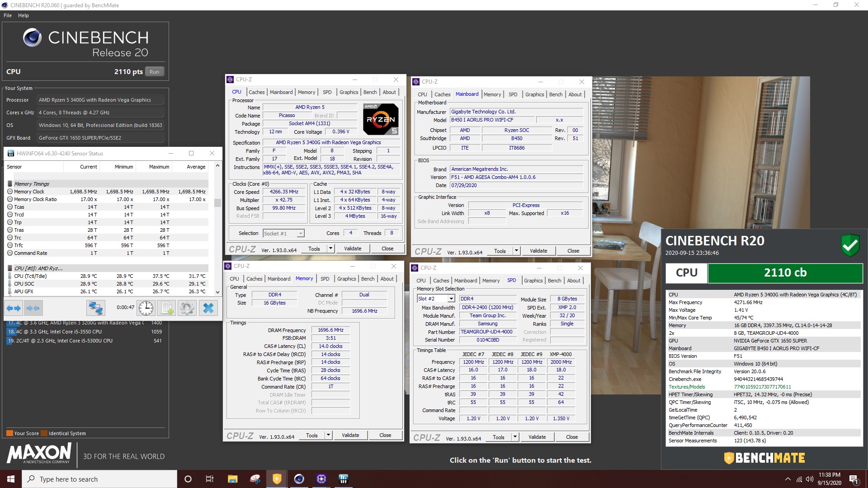Image resolution: width=868 pixels, height=488 pixels.
Task: Switch to Caches tab in CPU-Z CPU window
Action: coord(256,92)
